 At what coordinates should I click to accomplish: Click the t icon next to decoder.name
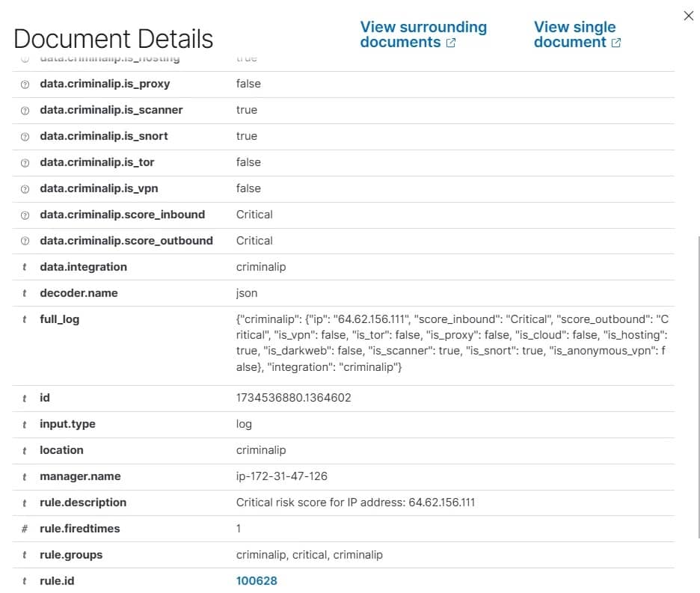(x=26, y=293)
